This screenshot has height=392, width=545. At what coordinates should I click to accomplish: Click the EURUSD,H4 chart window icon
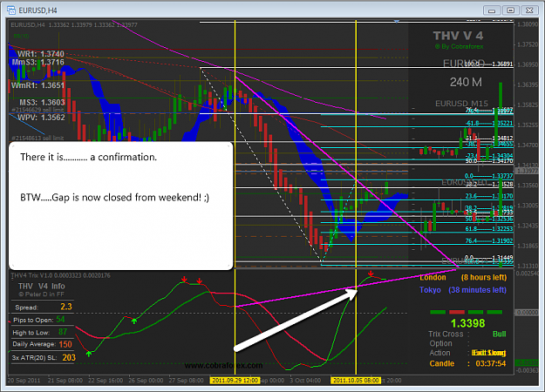coord(11,10)
